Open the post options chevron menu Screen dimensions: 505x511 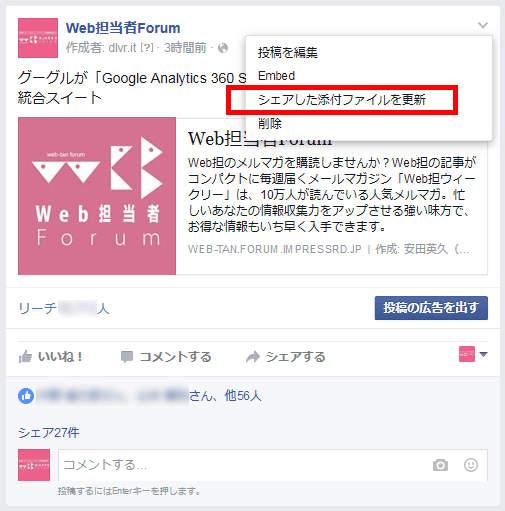click(483, 25)
